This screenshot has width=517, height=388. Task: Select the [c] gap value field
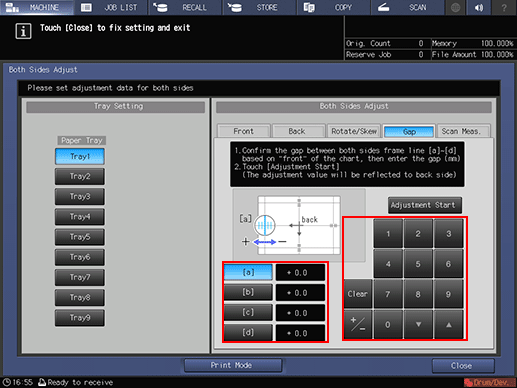point(300,313)
